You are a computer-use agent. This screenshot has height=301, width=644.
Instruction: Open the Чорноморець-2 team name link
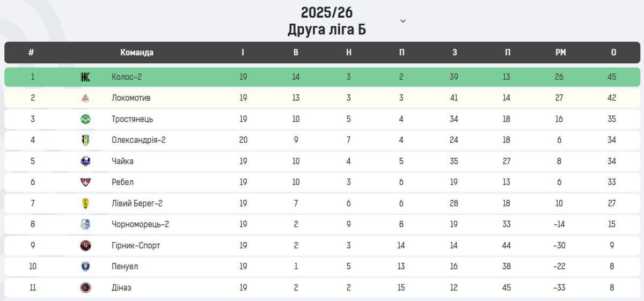tap(140, 224)
